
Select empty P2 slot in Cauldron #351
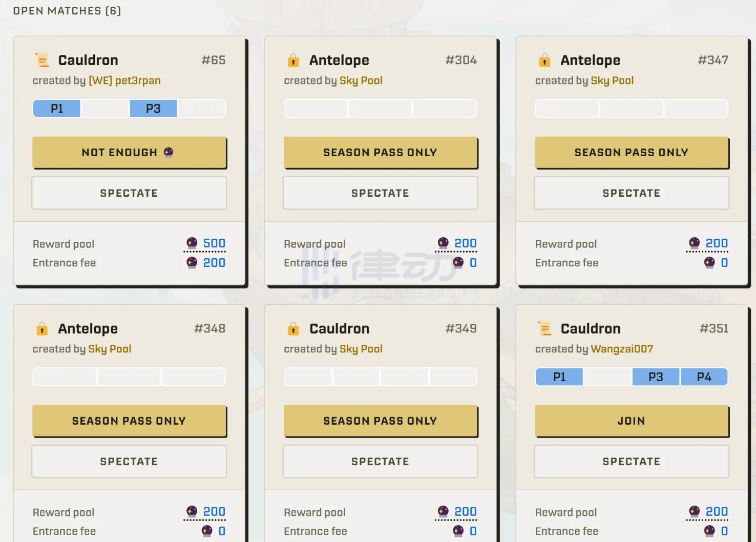click(x=607, y=377)
